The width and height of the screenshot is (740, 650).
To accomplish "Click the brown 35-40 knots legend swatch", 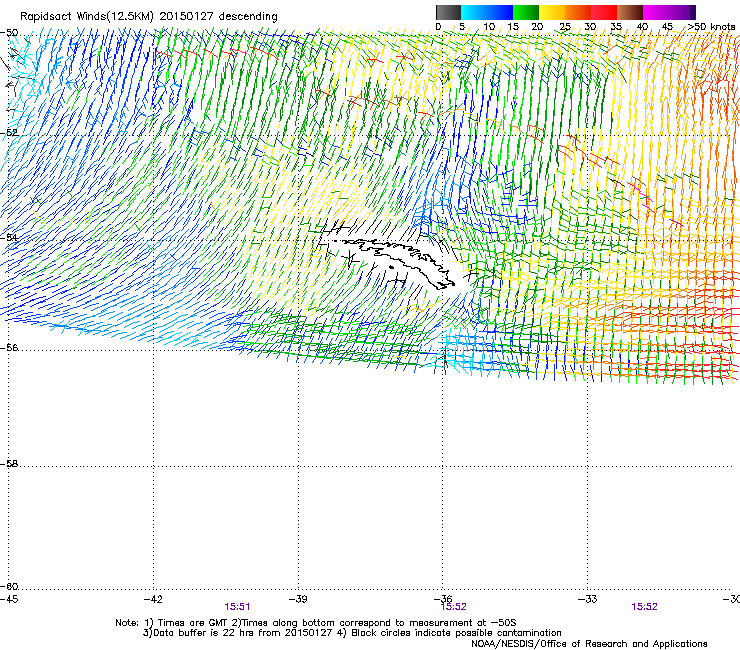I will [630, 12].
